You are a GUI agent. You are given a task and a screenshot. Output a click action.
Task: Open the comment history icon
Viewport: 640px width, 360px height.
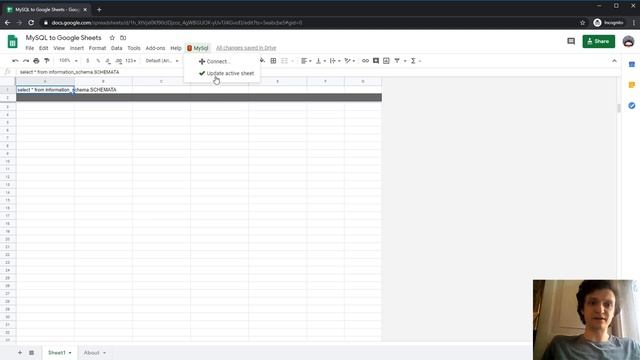(x=571, y=41)
